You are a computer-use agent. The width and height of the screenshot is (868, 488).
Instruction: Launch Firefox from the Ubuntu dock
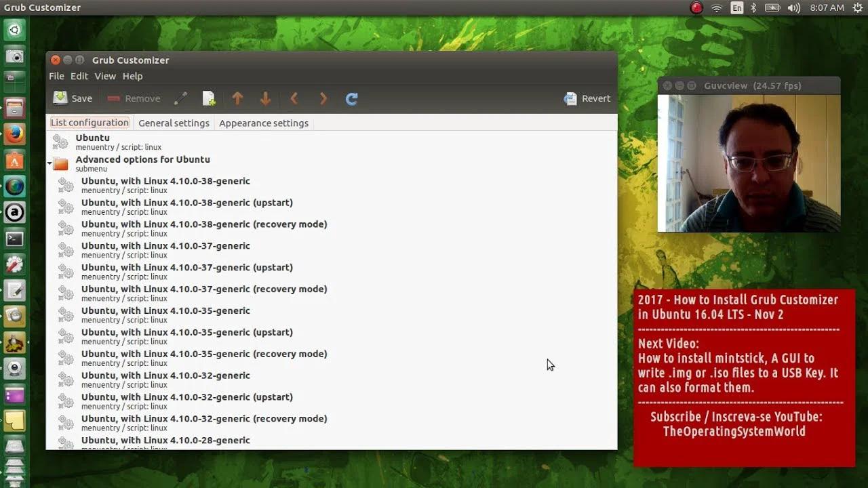(15, 134)
